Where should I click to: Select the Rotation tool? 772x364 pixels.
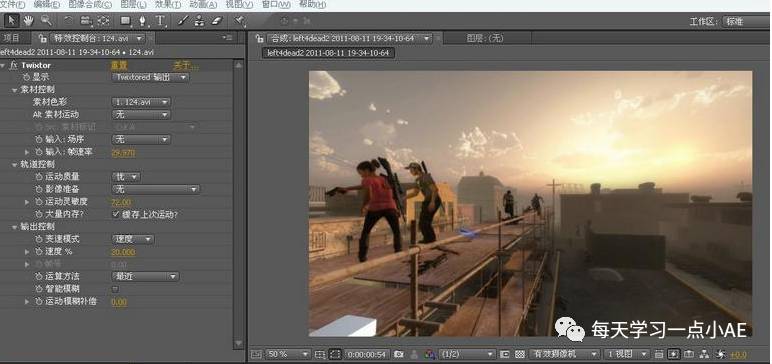[x=68, y=21]
